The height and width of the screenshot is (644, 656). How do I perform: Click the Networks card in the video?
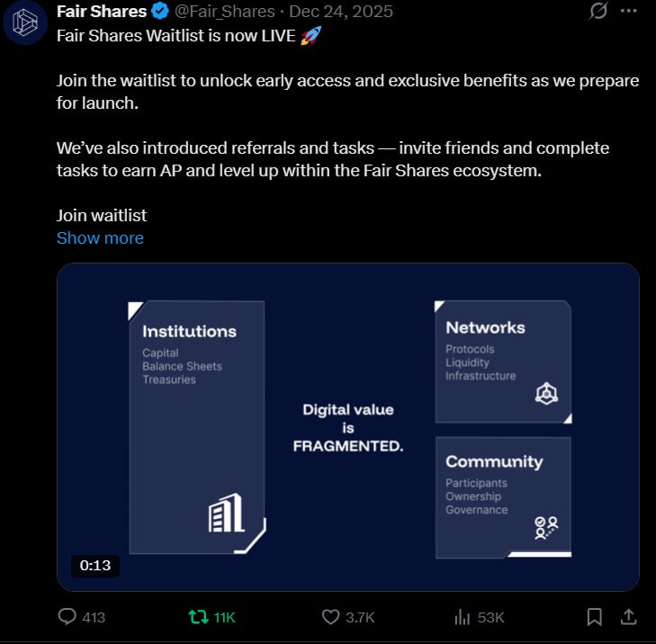pos(503,361)
